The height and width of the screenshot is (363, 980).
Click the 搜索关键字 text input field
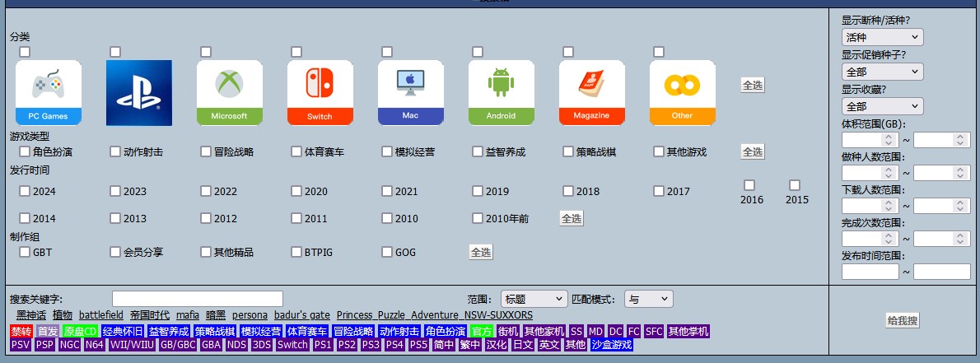click(x=198, y=299)
